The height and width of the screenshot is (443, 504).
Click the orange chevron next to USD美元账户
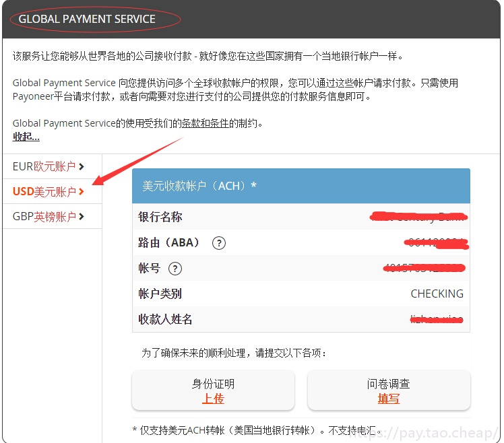pos(82,192)
